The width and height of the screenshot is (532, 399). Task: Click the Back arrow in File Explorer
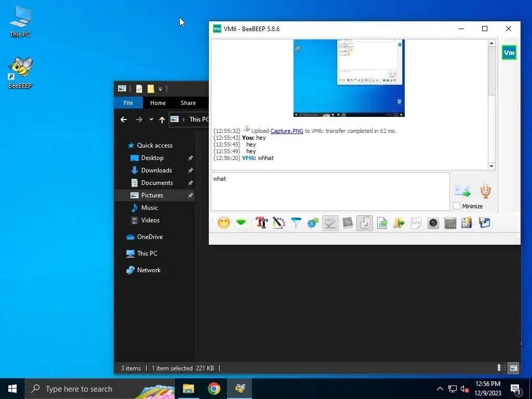(x=124, y=119)
